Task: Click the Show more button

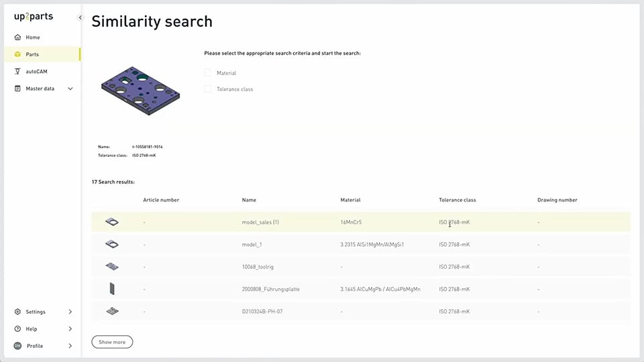Action: (112, 342)
